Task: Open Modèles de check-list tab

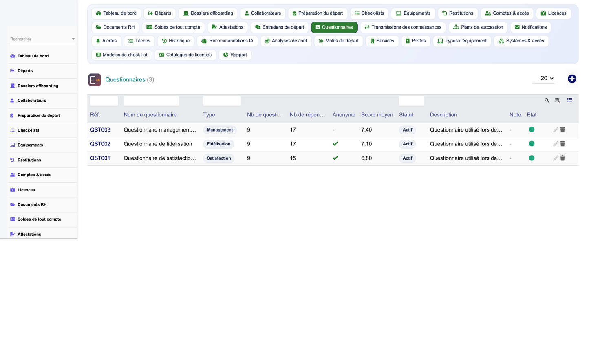Action: tap(121, 55)
